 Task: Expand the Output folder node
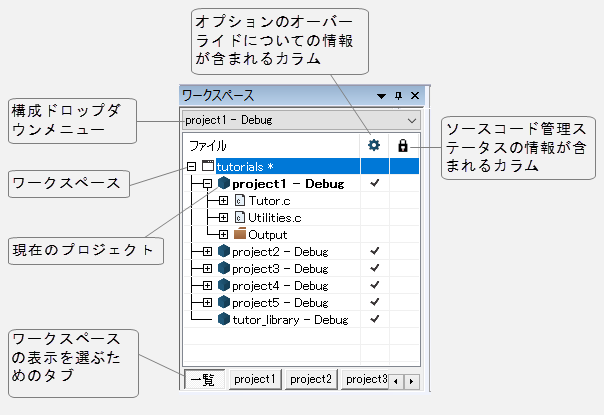click(223, 234)
